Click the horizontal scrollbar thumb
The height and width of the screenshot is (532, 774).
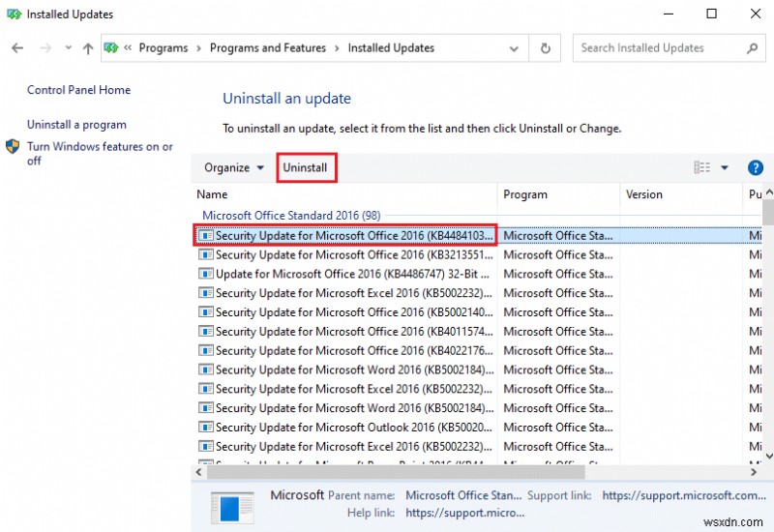coord(396,472)
